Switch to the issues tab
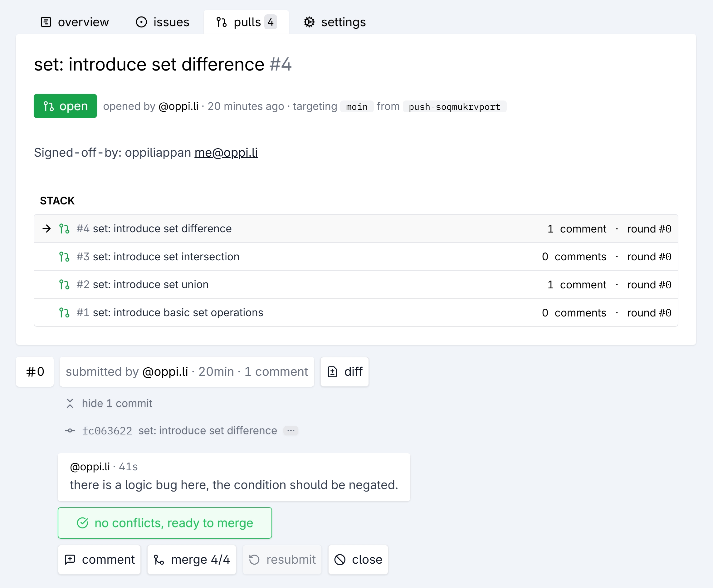The image size is (713, 588). (x=163, y=22)
